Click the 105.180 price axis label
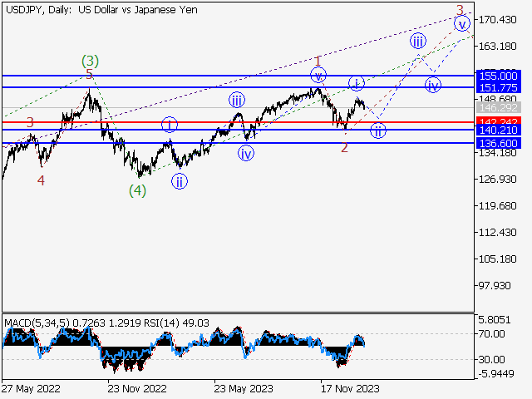Screen dimensions: 532x399 click(x=497, y=259)
